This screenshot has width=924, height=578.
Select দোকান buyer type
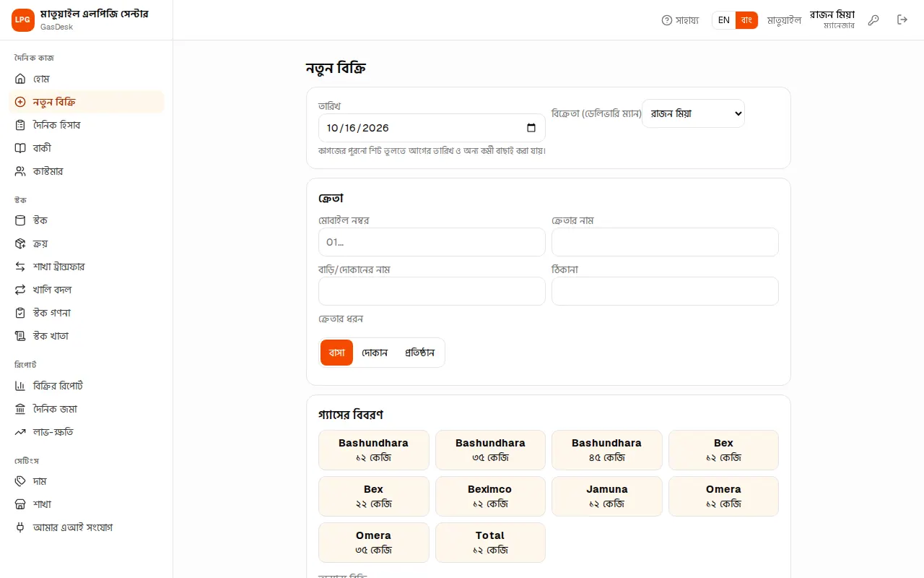coord(375,353)
